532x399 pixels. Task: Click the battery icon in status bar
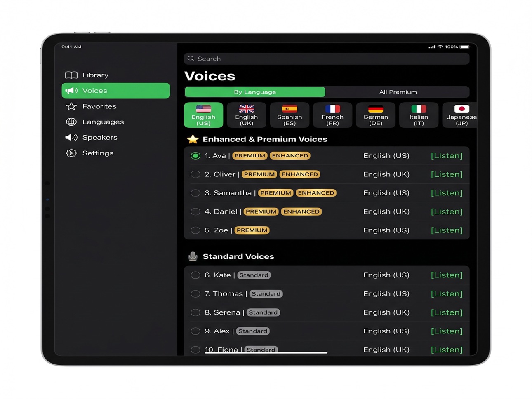(x=465, y=47)
